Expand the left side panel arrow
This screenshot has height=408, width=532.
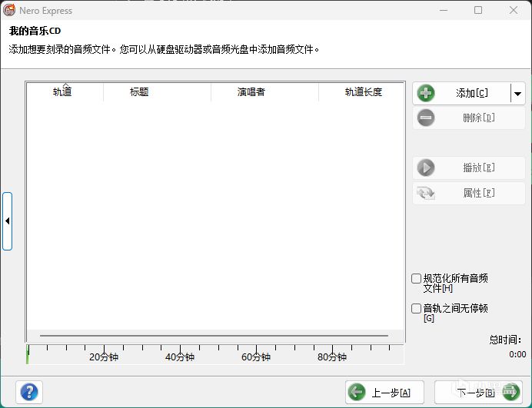[8, 221]
